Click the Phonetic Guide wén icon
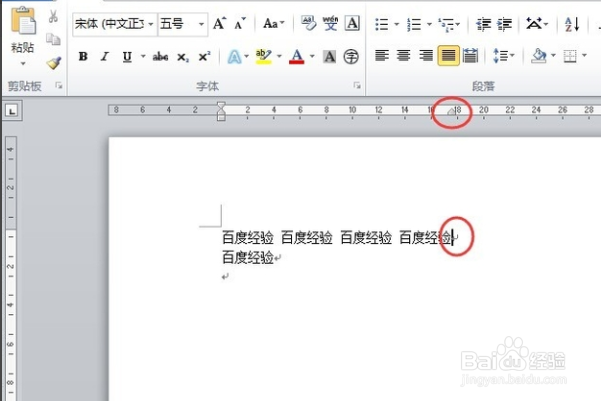This screenshot has height=401, width=601. [x=330, y=23]
